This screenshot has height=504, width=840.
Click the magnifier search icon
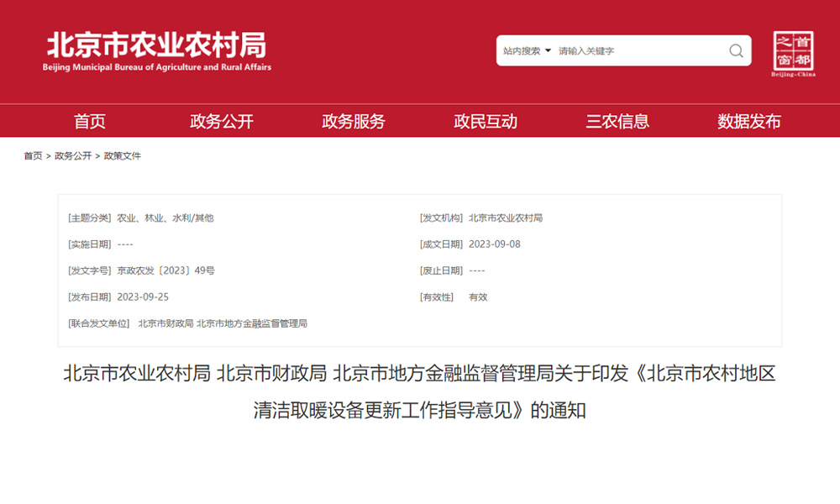coord(736,51)
